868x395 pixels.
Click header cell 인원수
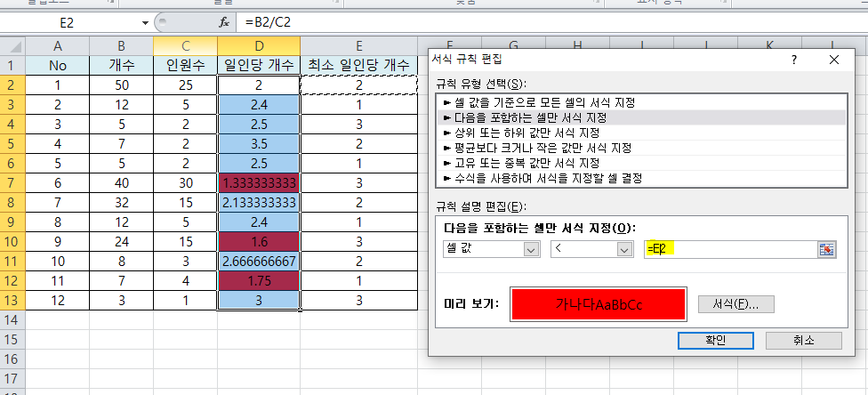point(186,66)
